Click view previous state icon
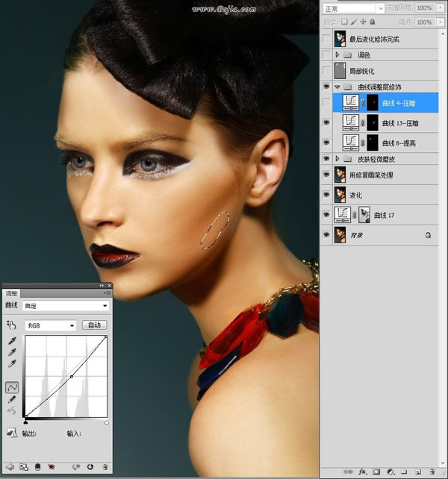This screenshot has width=448, height=479. (x=76, y=467)
